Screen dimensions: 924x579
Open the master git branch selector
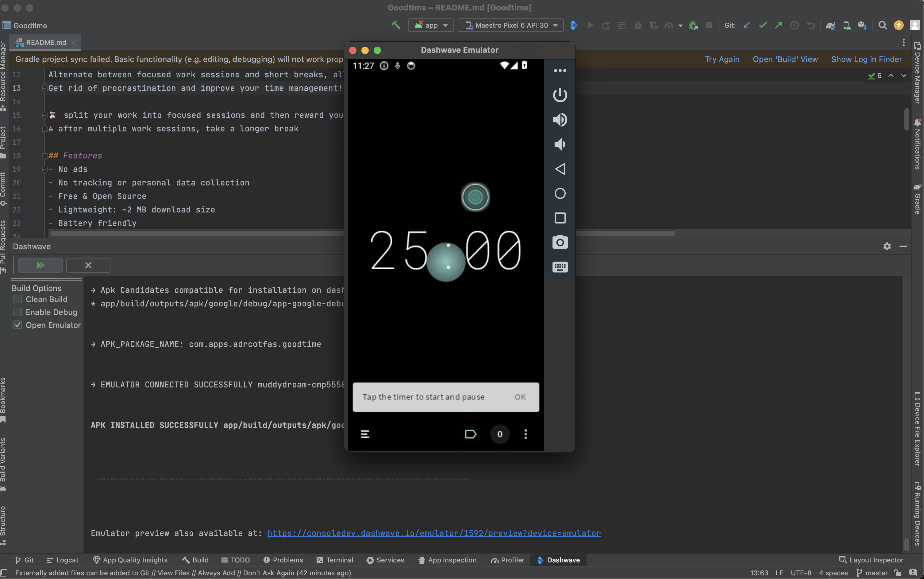872,573
